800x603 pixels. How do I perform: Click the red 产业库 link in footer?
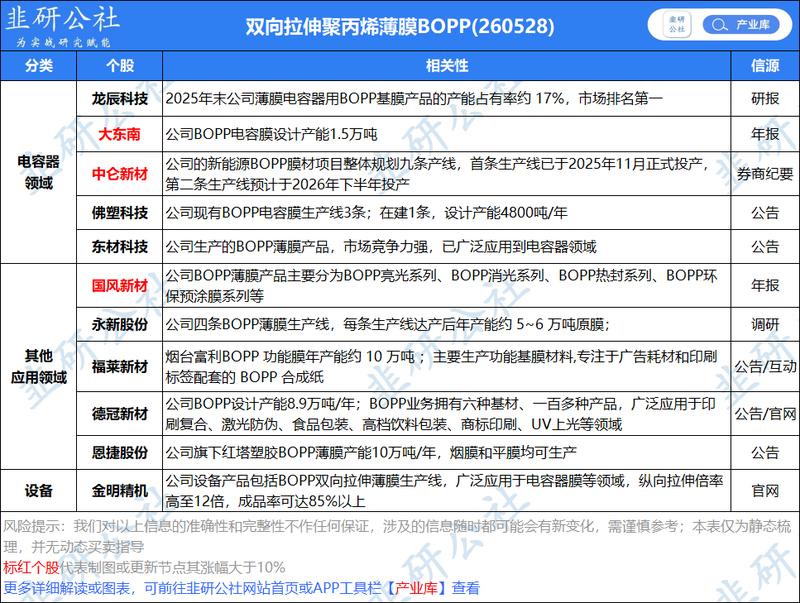[416, 588]
